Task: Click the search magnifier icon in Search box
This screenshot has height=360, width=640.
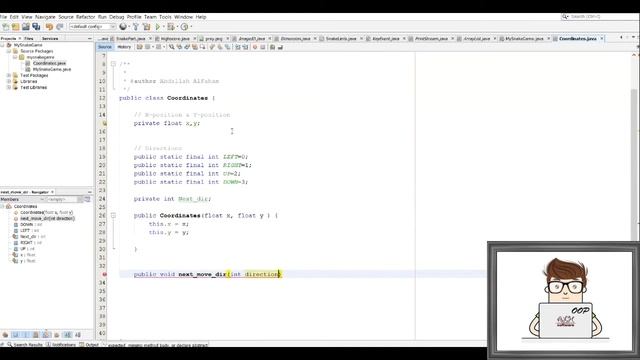Action: pos(565,17)
